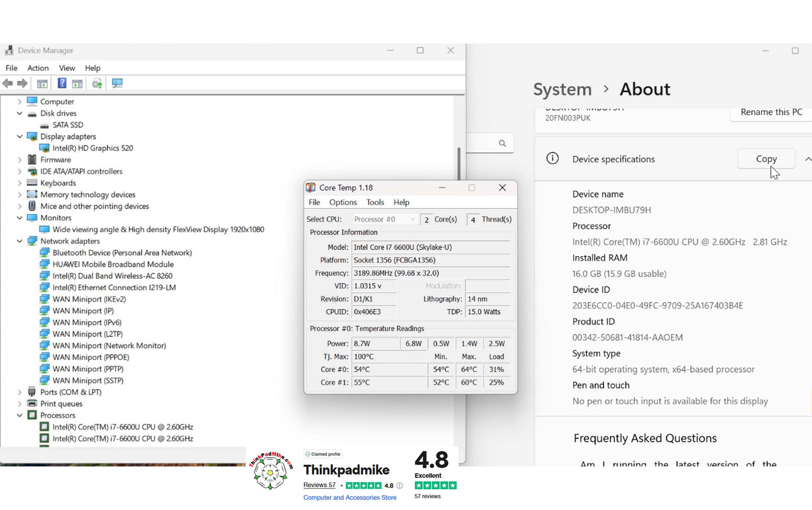Open the Device Manager View menu

coord(67,68)
